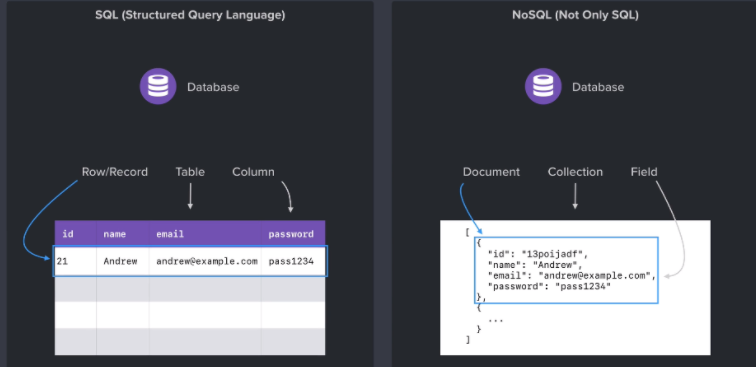Click the 'Document' label
This screenshot has width=756, height=367.
[x=491, y=172]
